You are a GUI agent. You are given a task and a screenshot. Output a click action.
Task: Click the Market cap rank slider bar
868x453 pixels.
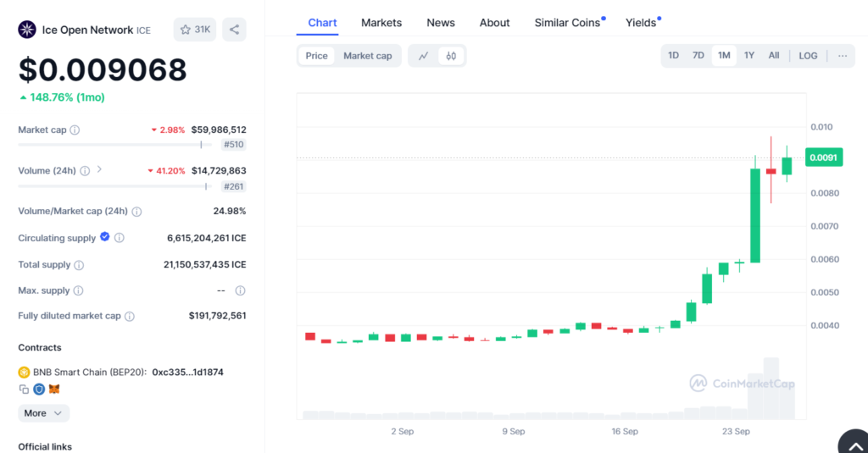[114, 145]
